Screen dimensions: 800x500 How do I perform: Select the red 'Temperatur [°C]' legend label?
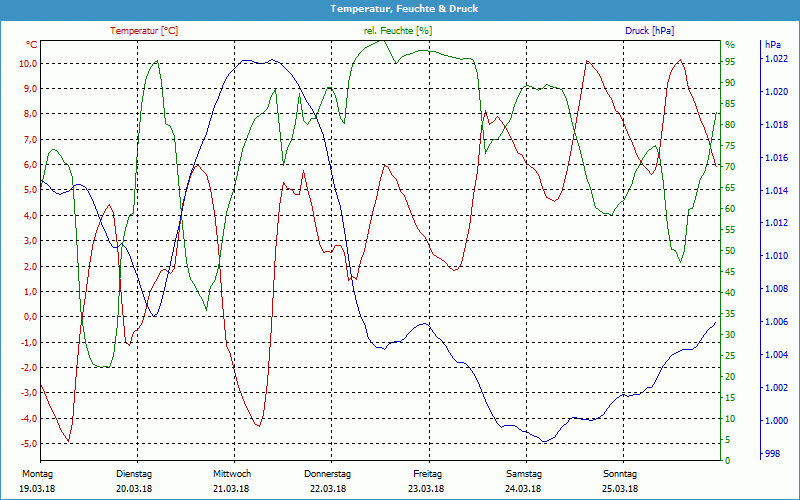[x=144, y=31]
